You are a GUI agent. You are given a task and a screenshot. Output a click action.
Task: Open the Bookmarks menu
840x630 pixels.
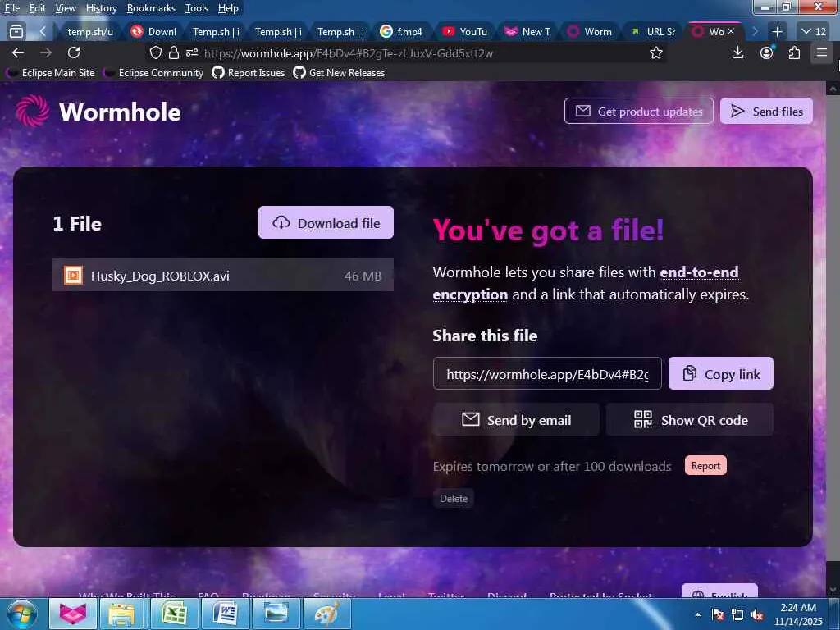151,8
